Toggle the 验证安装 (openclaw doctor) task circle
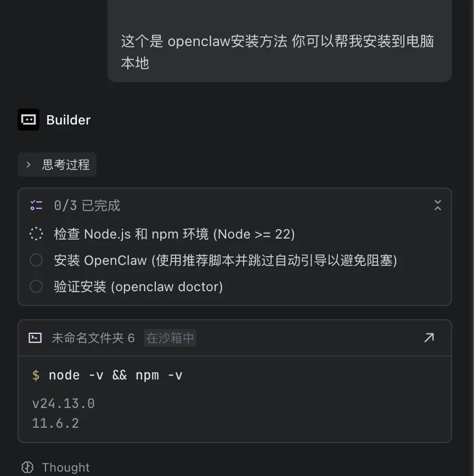The height and width of the screenshot is (476, 474). pos(36,286)
